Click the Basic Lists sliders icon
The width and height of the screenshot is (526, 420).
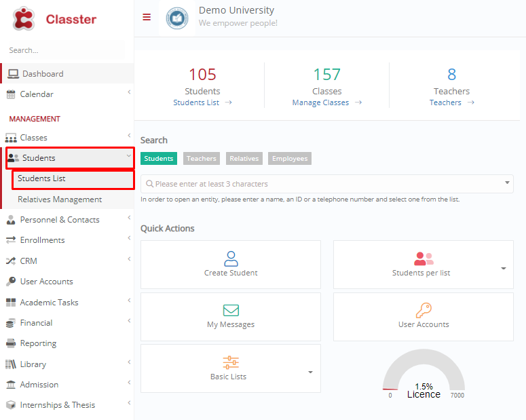(231, 362)
